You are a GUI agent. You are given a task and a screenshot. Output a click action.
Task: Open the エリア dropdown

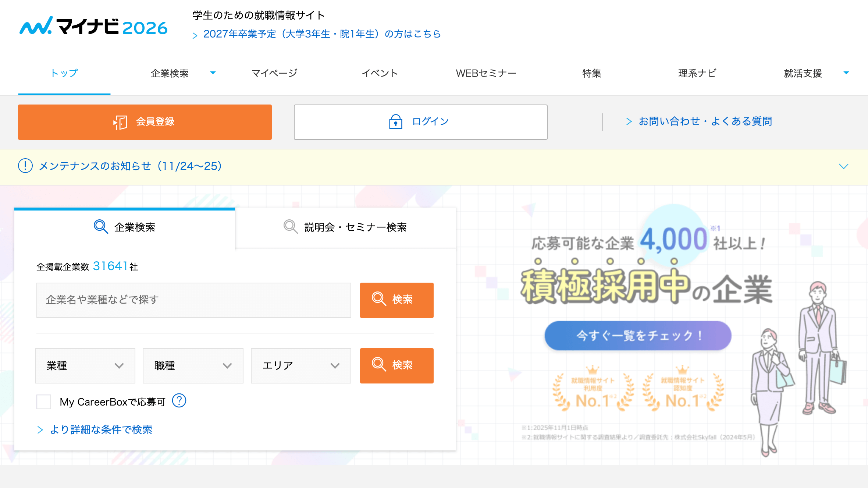(x=300, y=366)
